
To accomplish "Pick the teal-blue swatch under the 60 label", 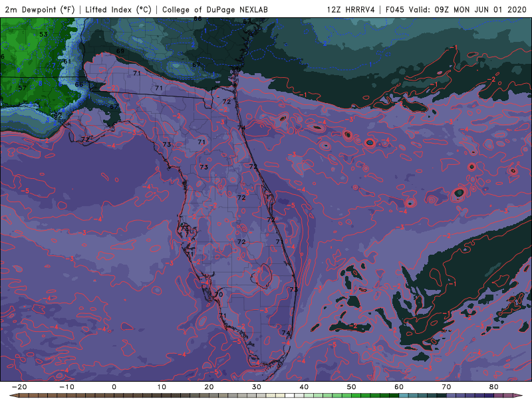I will tap(404, 396).
